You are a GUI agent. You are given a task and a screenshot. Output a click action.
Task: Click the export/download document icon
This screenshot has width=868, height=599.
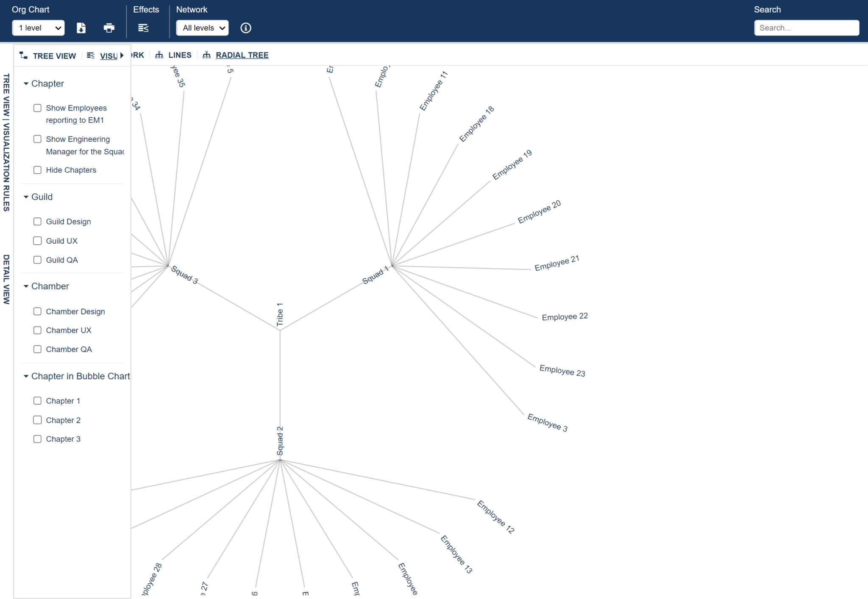click(x=81, y=28)
